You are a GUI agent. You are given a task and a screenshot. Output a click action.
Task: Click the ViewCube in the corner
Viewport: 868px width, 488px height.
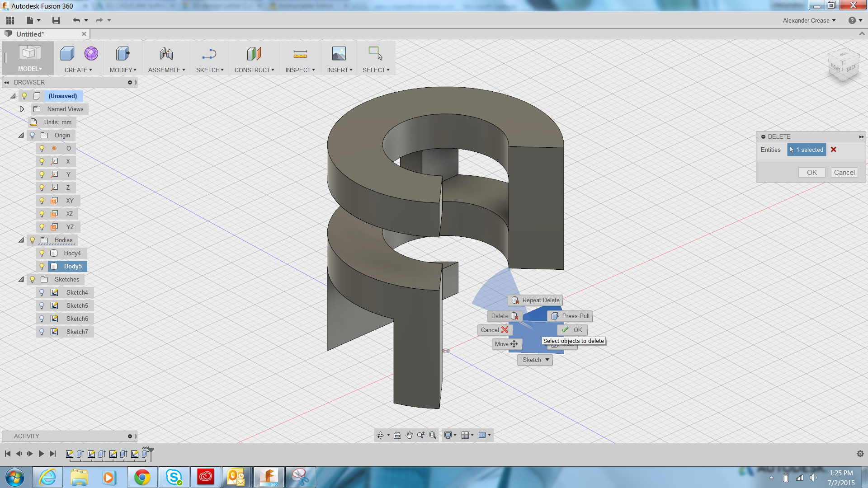[x=843, y=66]
